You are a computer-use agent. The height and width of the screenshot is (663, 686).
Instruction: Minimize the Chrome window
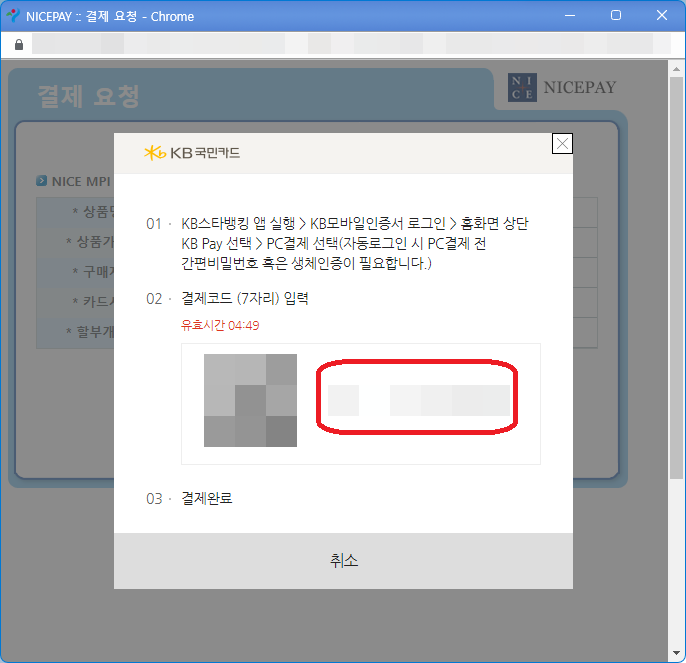[570, 16]
